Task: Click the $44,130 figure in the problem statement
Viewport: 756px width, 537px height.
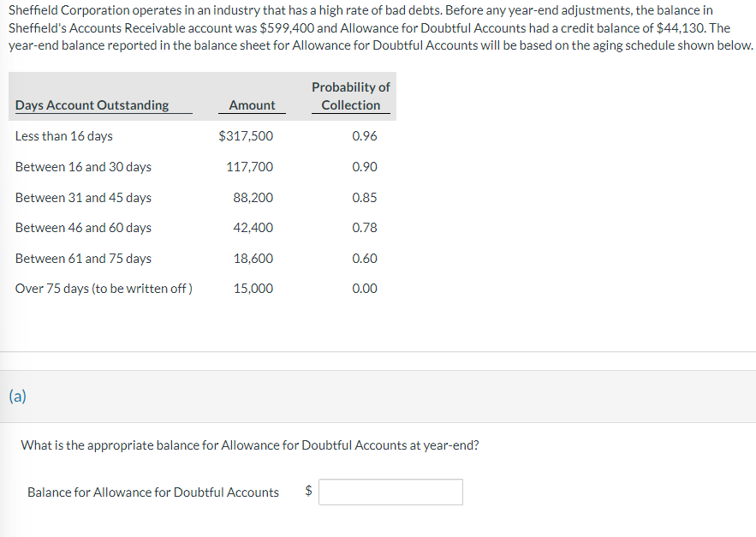Action: 682,28
